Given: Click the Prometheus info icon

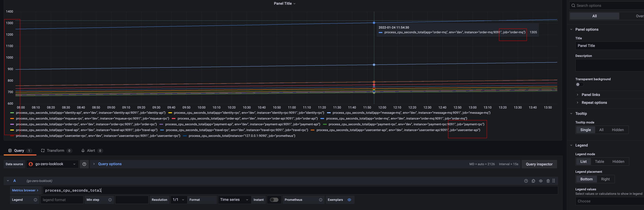Looking at the screenshot, I should (321, 200).
